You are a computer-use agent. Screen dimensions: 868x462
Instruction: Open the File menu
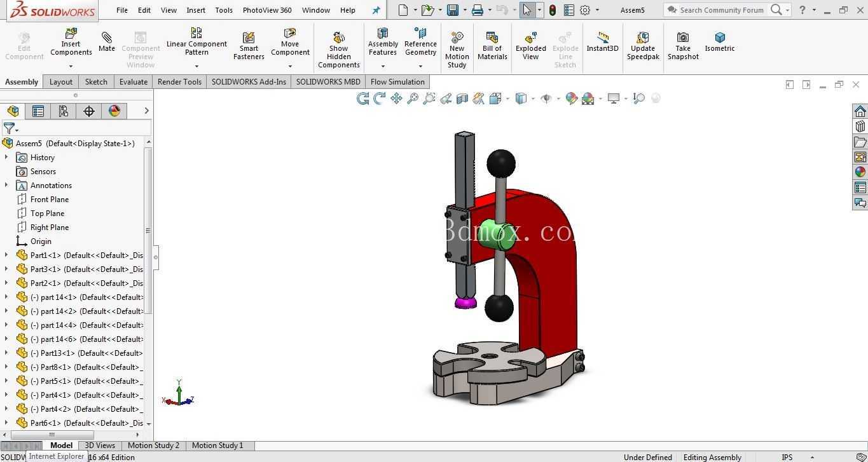[x=122, y=10]
